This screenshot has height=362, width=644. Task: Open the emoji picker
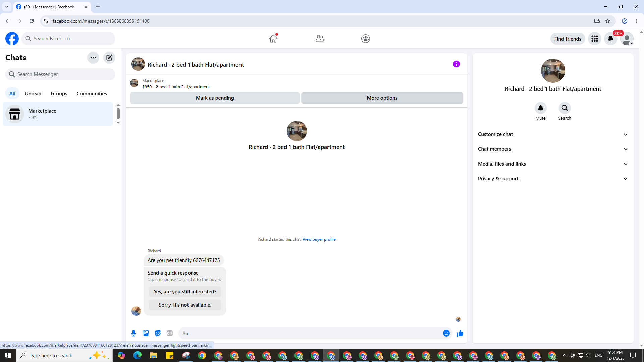(446, 333)
